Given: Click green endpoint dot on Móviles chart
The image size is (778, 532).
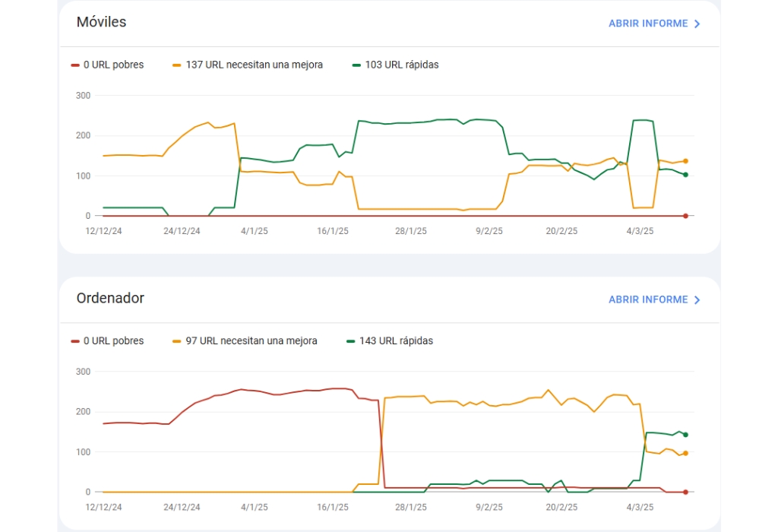Looking at the screenshot, I should point(685,175).
